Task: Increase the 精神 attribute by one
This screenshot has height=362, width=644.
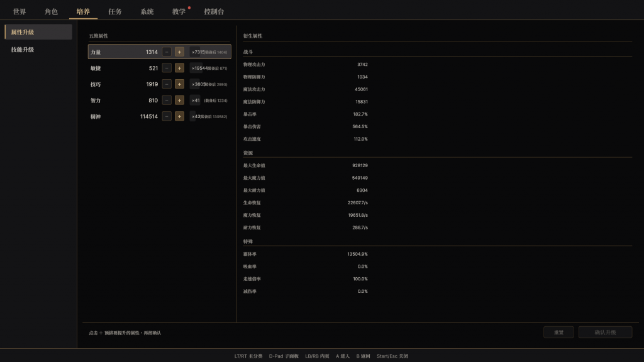Action: click(x=179, y=116)
